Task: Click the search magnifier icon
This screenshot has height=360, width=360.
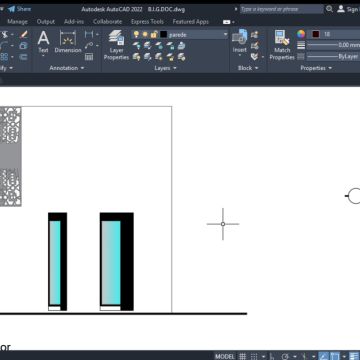Action: tap(329, 9)
